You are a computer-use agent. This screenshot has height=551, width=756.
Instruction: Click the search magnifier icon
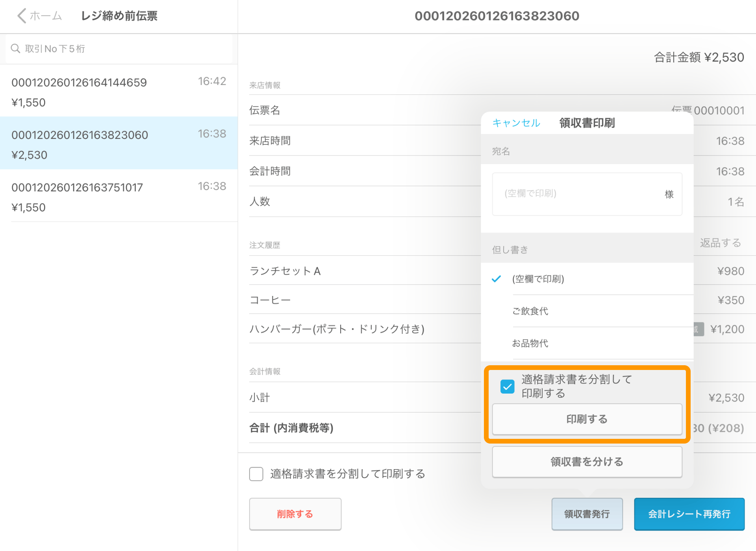click(x=16, y=48)
